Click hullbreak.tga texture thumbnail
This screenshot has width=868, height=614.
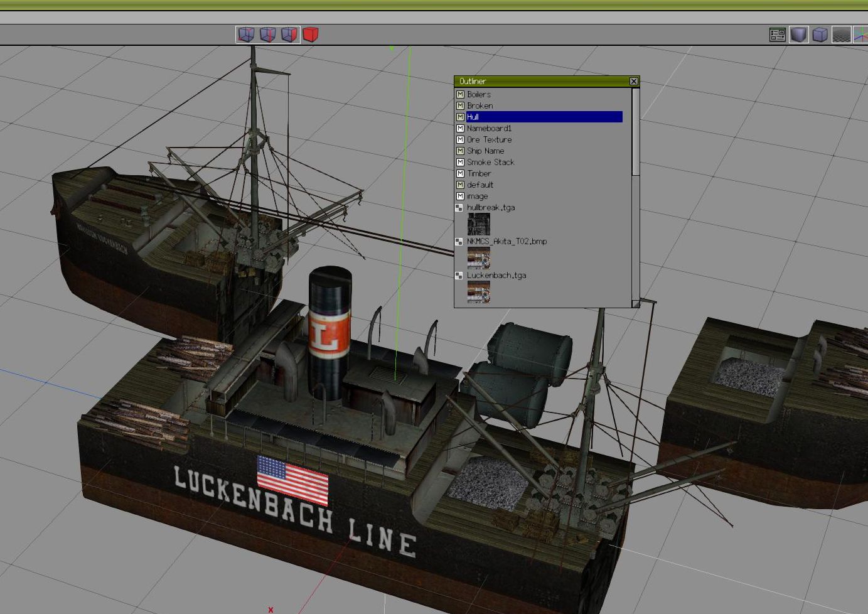coord(479,224)
